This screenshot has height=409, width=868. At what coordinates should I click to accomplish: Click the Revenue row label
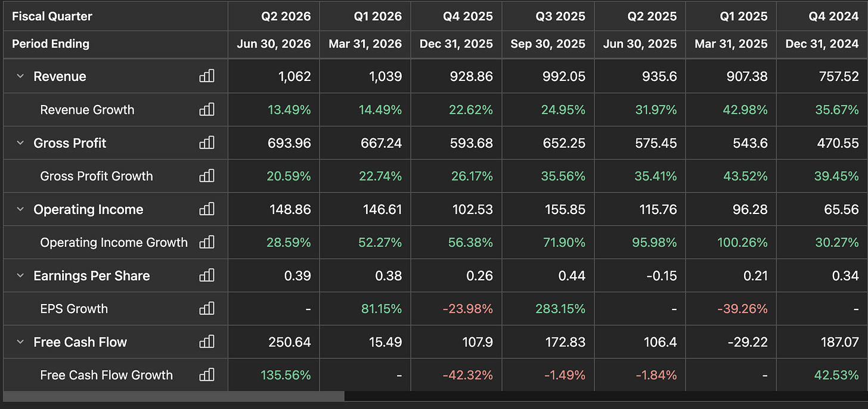[60, 76]
